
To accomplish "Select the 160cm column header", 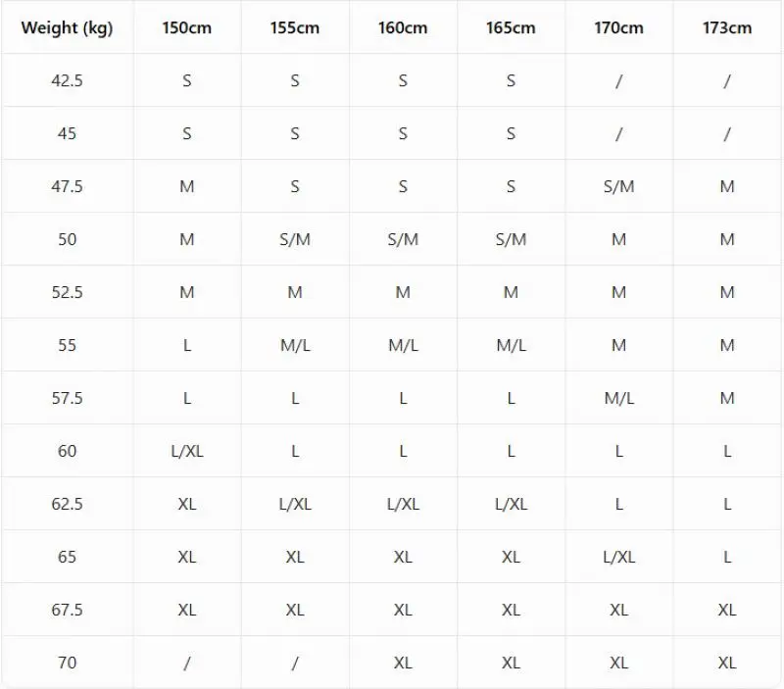I will pos(403,27).
